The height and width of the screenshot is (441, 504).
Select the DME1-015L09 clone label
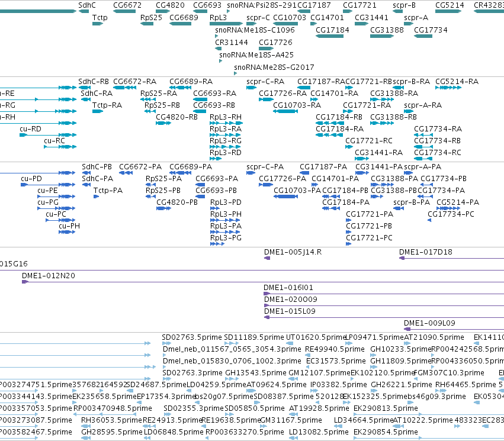click(x=290, y=311)
